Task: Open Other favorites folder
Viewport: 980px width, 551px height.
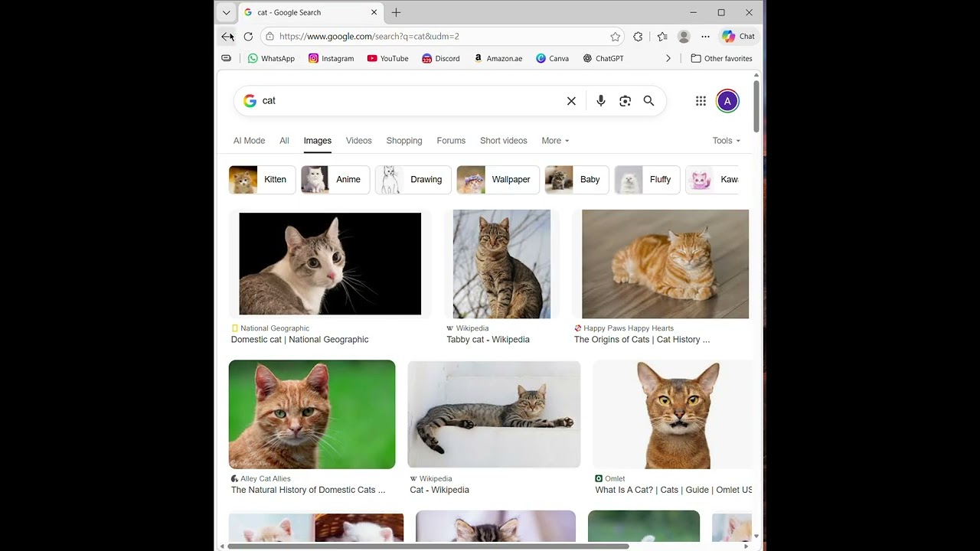Action: click(721, 58)
